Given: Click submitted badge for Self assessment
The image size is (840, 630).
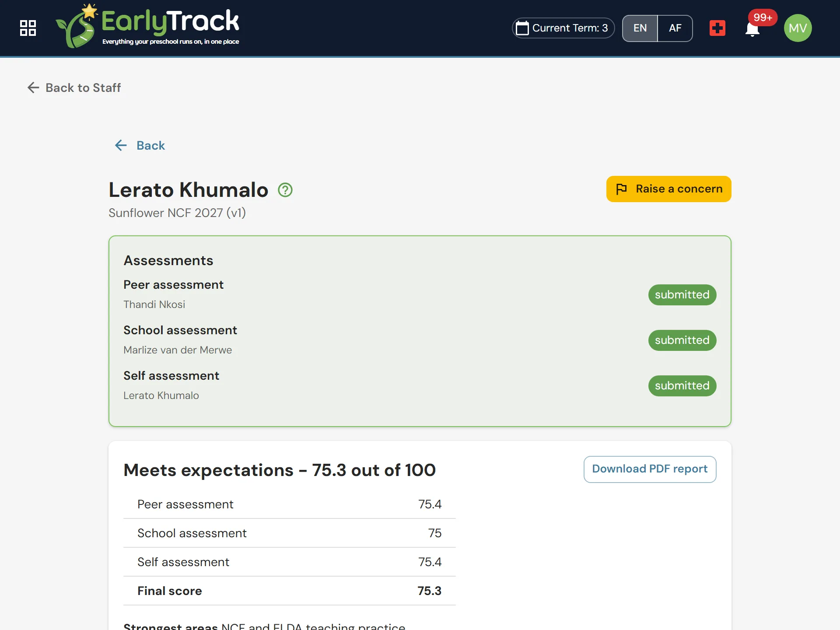Looking at the screenshot, I should (x=682, y=386).
